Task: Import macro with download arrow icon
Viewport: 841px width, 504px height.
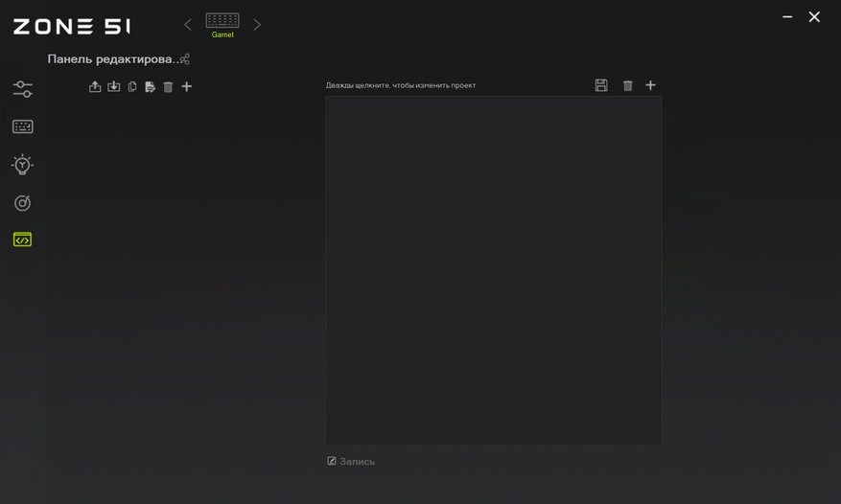Action: [114, 87]
